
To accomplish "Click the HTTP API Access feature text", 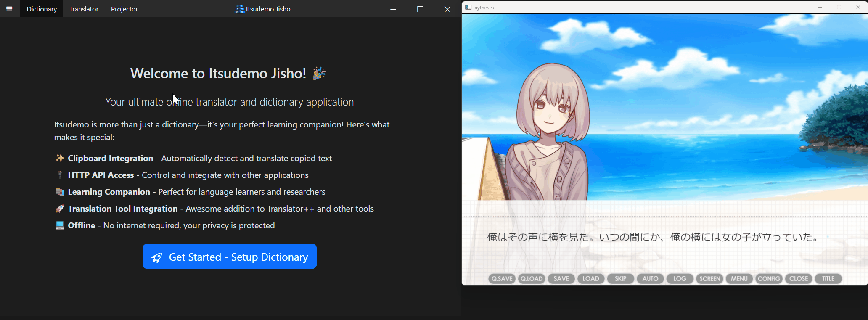I will coord(188,175).
